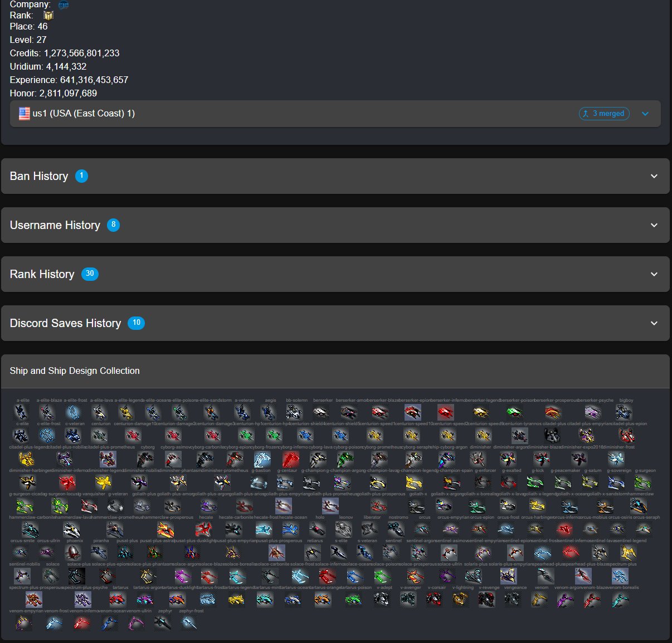Image resolution: width=672 pixels, height=643 pixels.
Task: Expand the Ban History section
Action: 654,176
